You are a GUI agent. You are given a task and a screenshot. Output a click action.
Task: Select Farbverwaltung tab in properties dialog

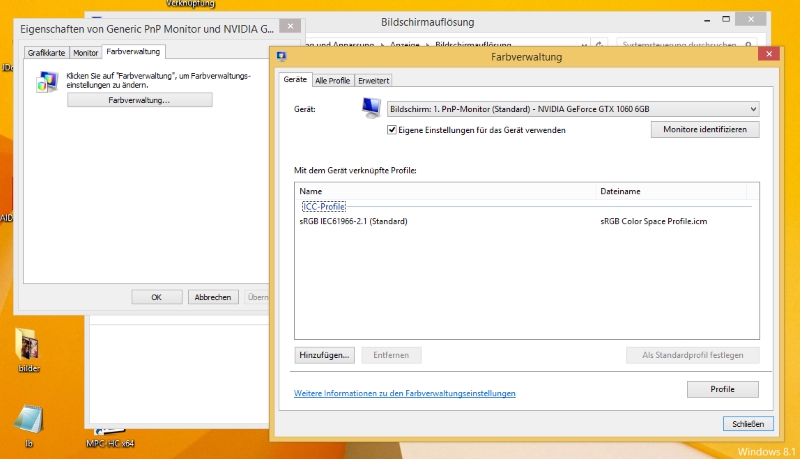coord(133,52)
